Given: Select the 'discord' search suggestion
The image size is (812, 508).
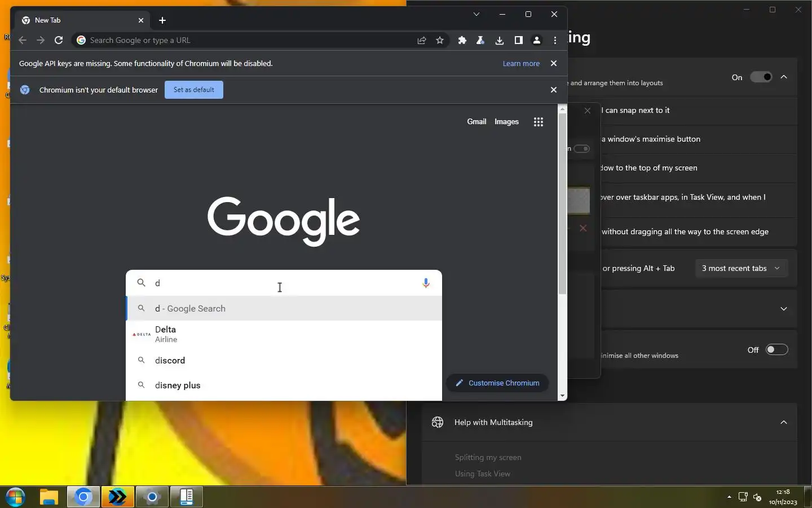Looking at the screenshot, I should click(284, 360).
